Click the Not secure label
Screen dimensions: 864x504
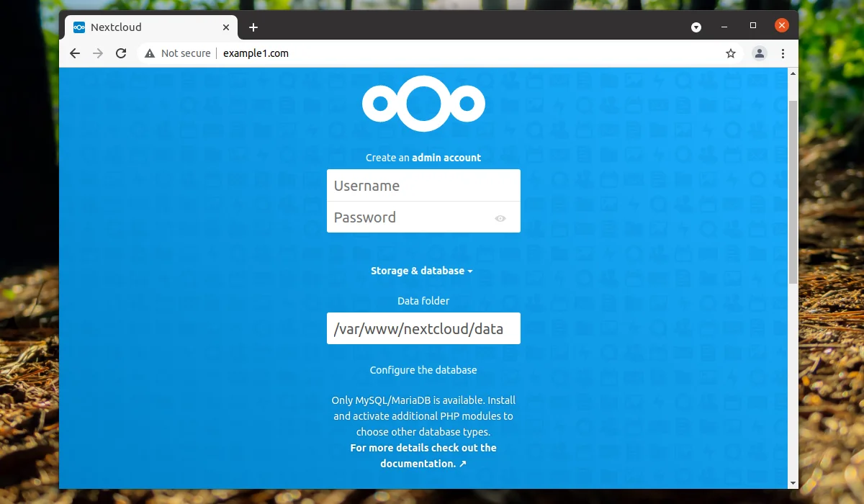(186, 53)
